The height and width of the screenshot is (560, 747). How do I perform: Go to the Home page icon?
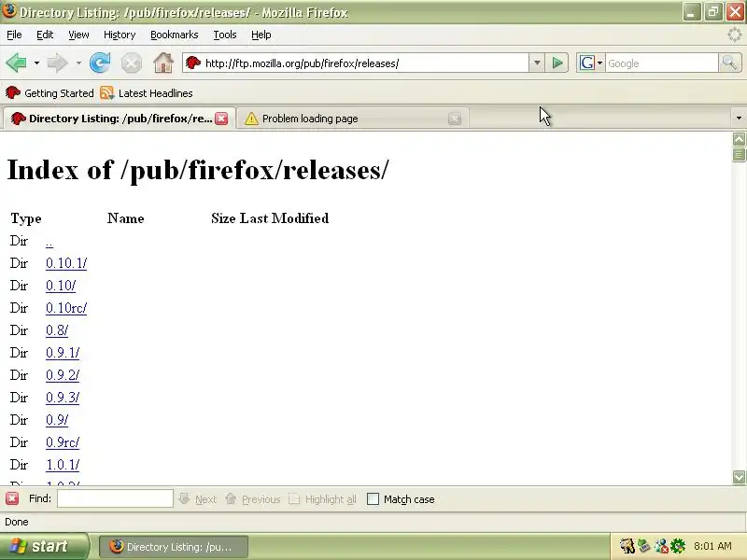tap(162, 63)
